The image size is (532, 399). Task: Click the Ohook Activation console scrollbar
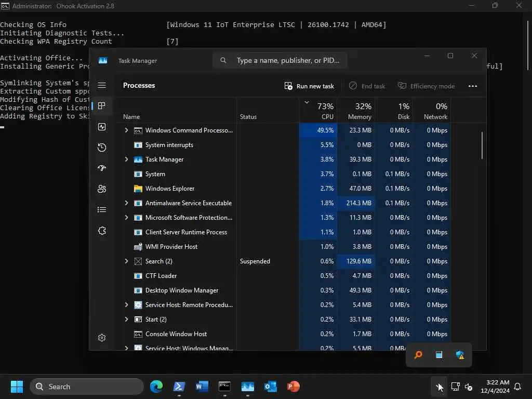pos(528,45)
